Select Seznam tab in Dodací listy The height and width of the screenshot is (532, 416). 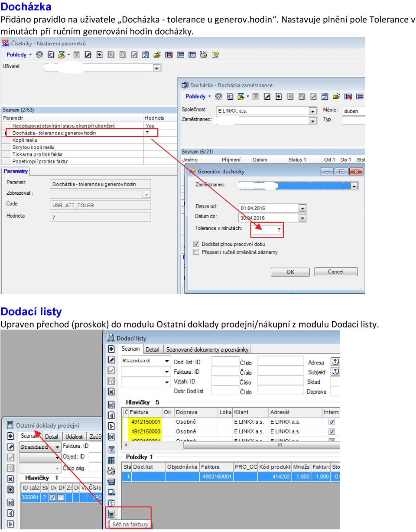pos(130,349)
